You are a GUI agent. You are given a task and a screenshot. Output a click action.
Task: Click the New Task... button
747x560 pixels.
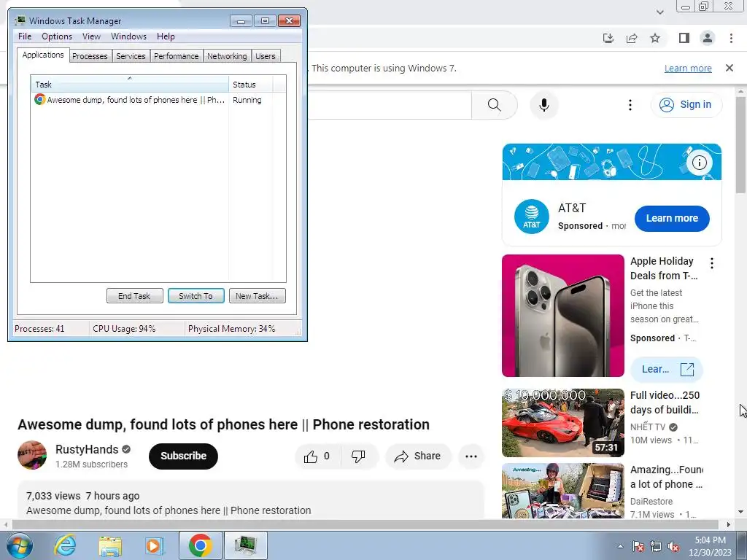click(258, 296)
